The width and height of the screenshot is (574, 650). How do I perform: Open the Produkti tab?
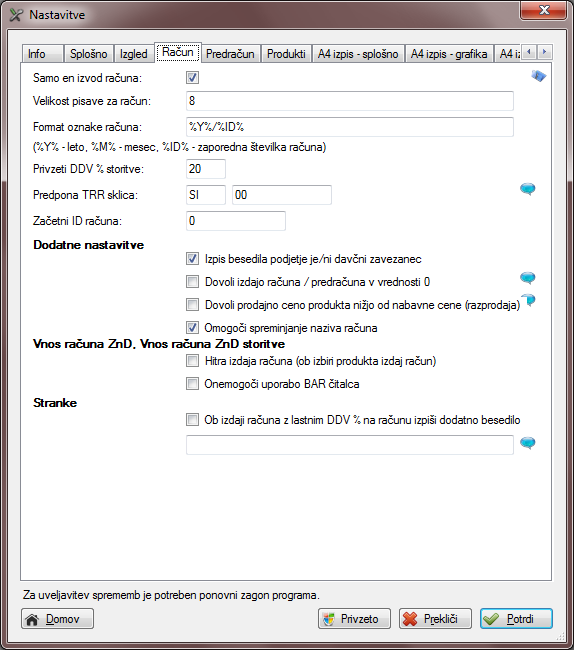click(286, 53)
